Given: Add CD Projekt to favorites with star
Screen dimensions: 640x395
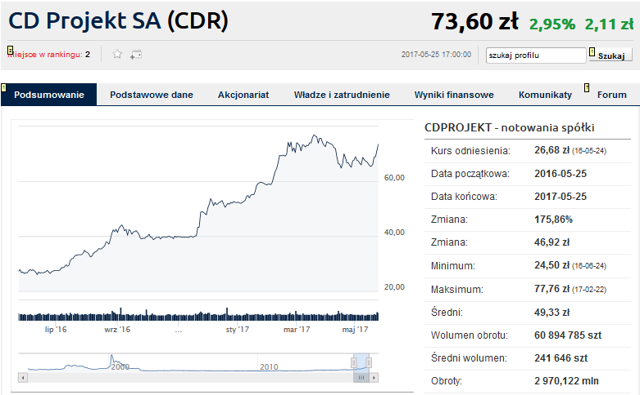Looking at the screenshot, I should click(x=117, y=54).
